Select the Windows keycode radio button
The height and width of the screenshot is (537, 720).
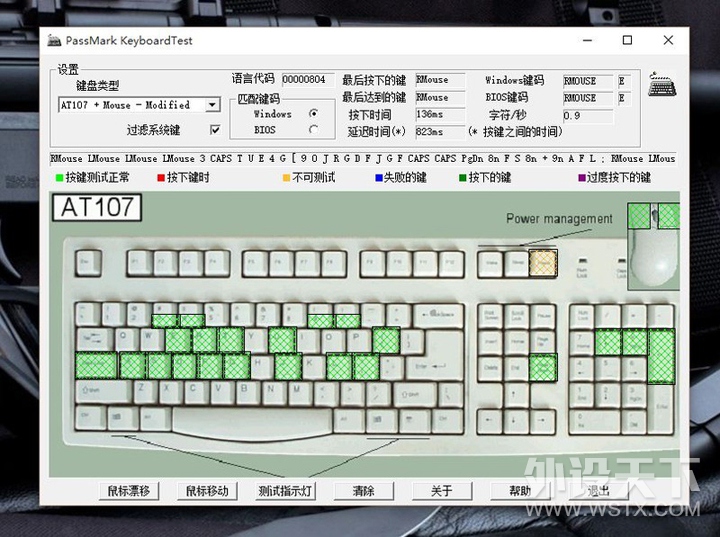pos(314,113)
